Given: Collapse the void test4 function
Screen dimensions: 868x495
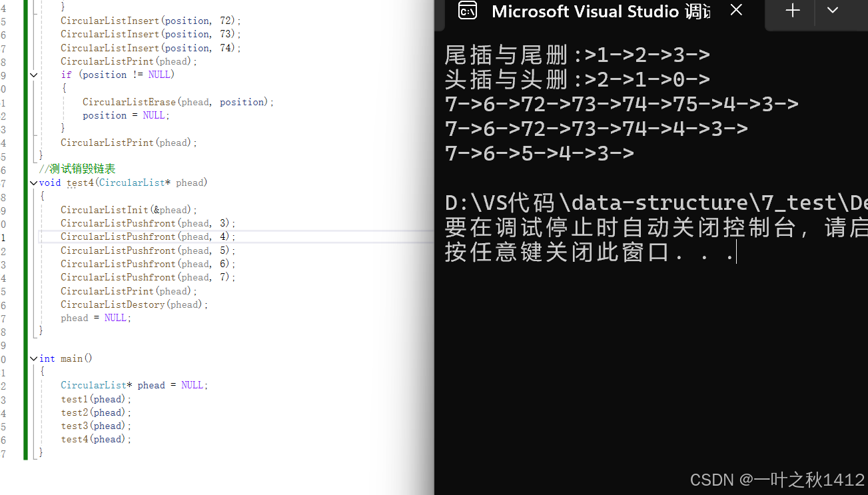Looking at the screenshot, I should click(x=33, y=183).
